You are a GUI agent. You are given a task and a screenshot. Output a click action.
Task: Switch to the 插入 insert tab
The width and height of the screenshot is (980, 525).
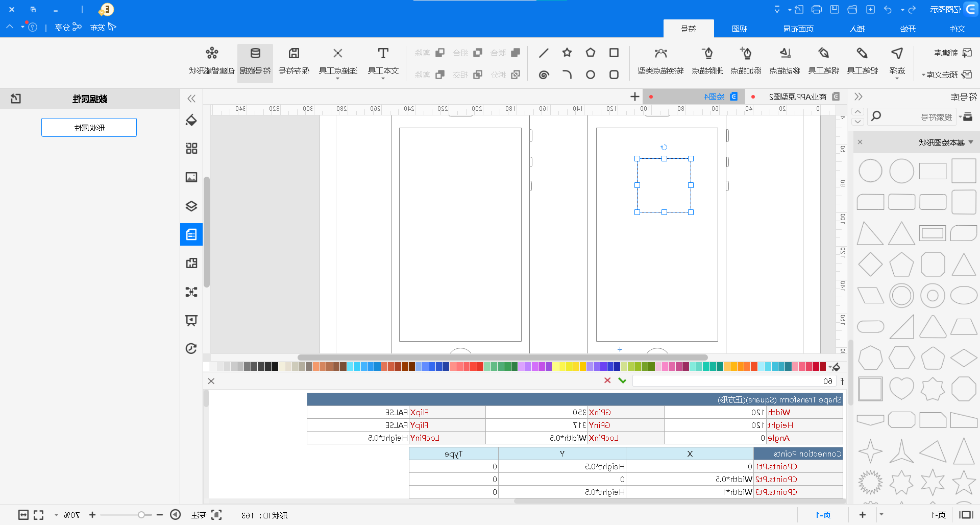(857, 29)
